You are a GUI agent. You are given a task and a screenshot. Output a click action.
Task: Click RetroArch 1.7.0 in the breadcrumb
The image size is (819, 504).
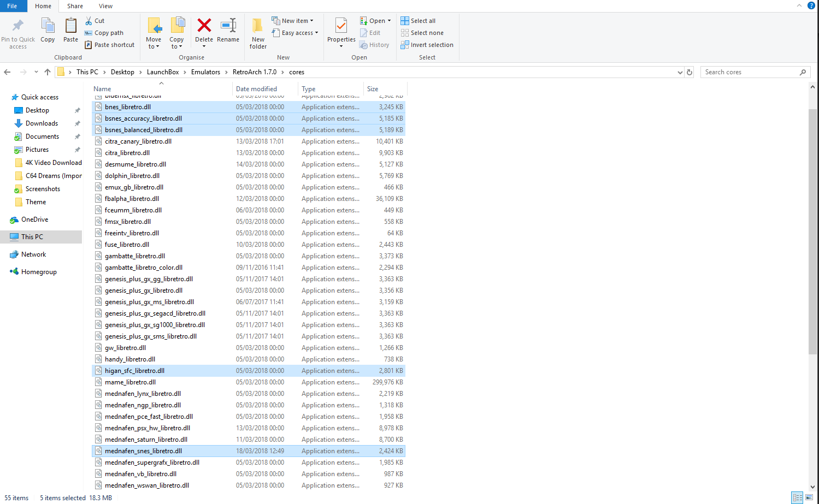tap(255, 72)
